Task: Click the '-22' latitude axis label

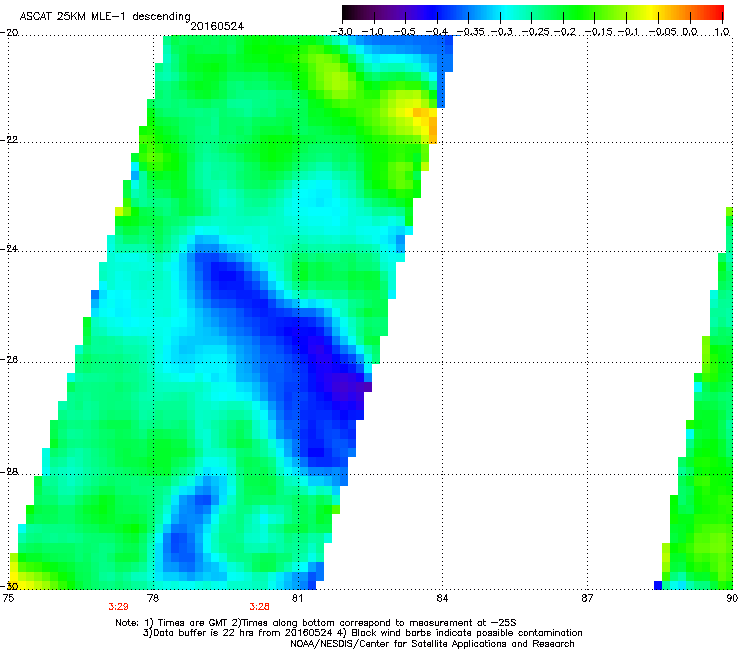Action: click(9, 140)
